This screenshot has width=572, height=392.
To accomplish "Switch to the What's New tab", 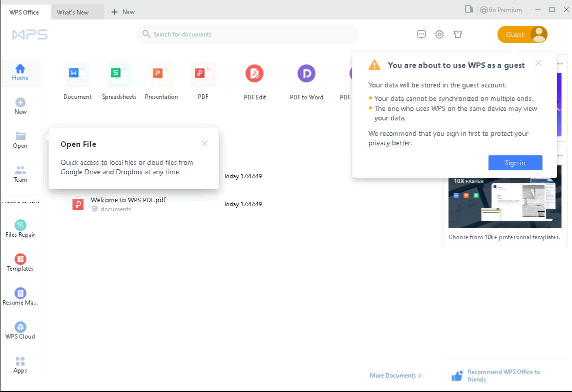I will (72, 12).
